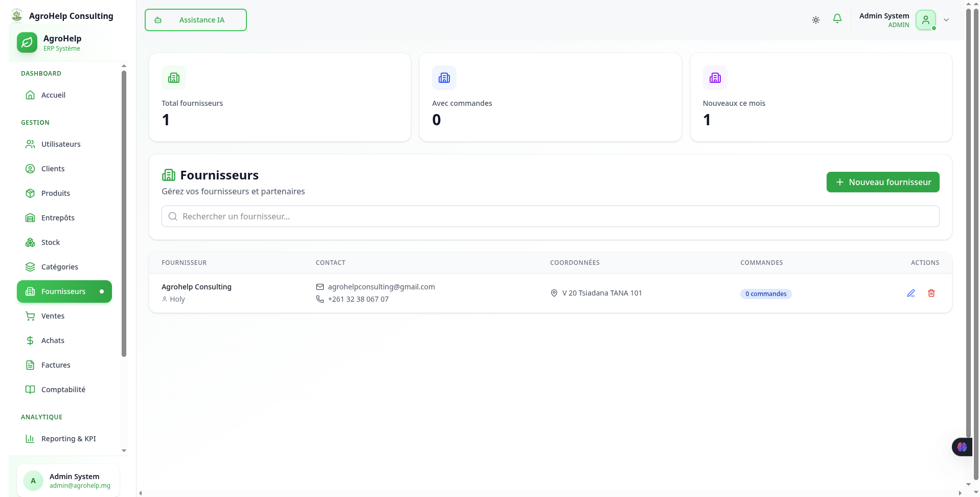Screen dimensions: 980x497
Task: Click the floating brain assistant icon
Action: pos(962,447)
